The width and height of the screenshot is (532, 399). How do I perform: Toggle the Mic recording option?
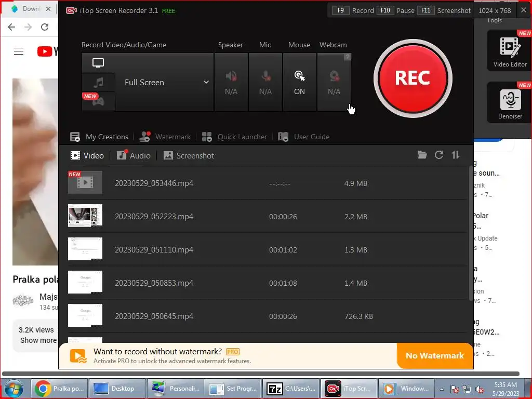tap(265, 82)
